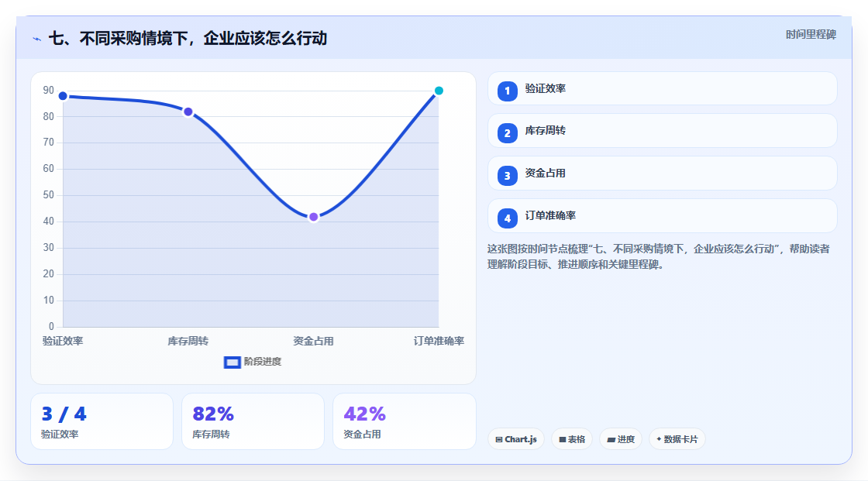Viewport: 868px width, 481px height.
Task: Click the y-axis value 0
Action: pyautogui.click(x=51, y=327)
